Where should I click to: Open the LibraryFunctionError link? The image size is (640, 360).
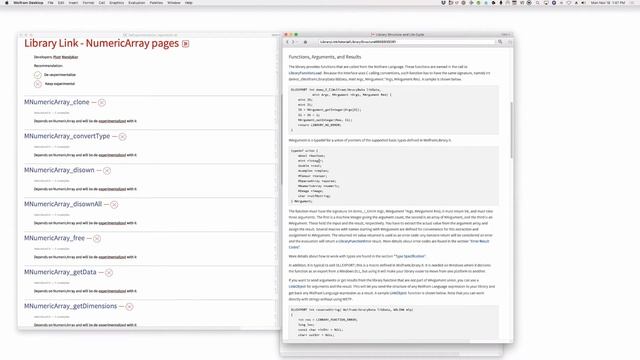point(354,241)
